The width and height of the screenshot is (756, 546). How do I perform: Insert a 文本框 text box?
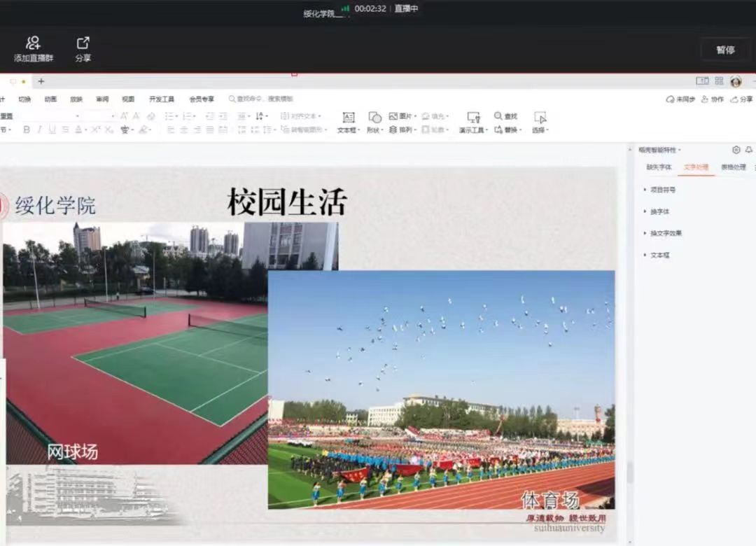pyautogui.click(x=348, y=118)
